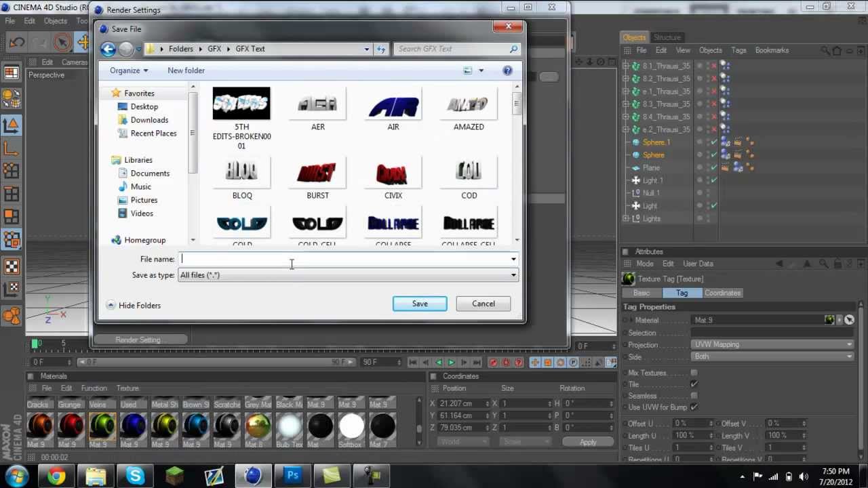Viewport: 868px width, 488px height.
Task: Expand the Lights group in Objects
Action: (x=626, y=219)
